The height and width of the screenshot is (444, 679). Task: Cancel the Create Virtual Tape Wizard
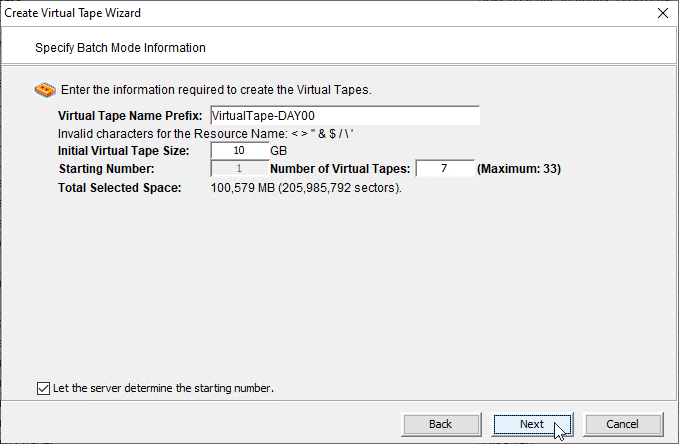622,424
